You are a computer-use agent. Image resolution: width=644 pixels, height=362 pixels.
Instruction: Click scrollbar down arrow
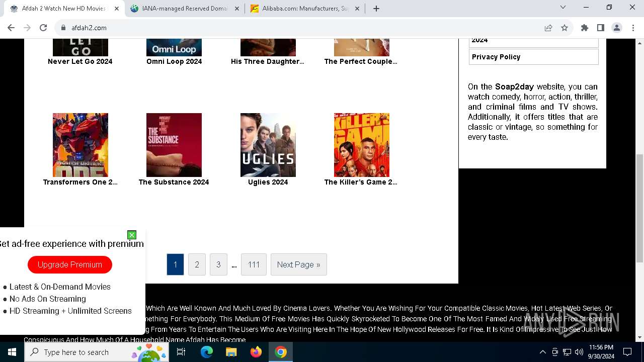pos(639,337)
